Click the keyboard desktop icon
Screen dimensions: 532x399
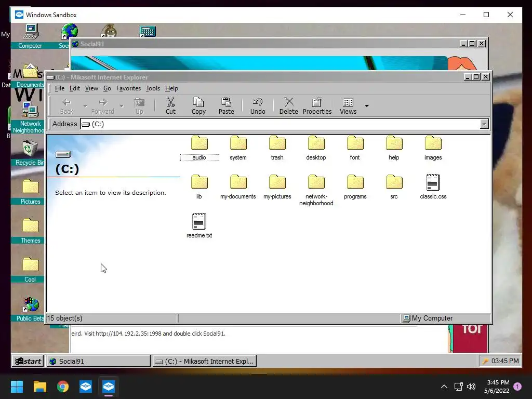tap(148, 31)
